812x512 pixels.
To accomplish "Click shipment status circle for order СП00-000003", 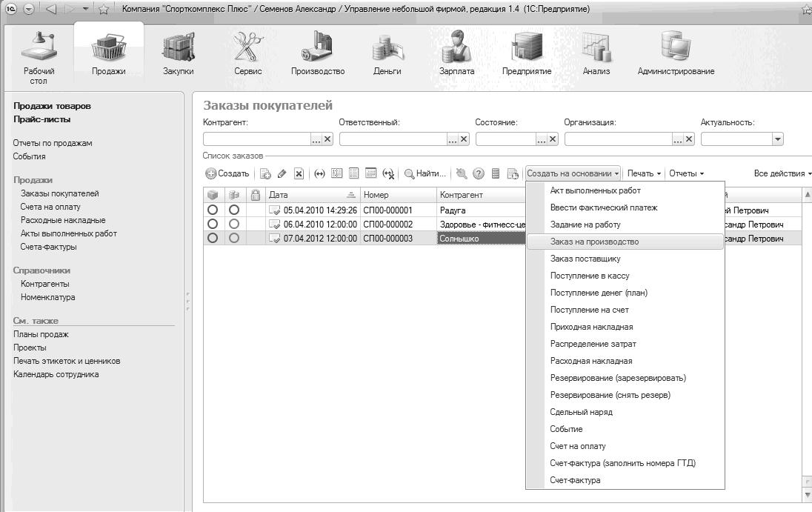I will click(x=213, y=239).
